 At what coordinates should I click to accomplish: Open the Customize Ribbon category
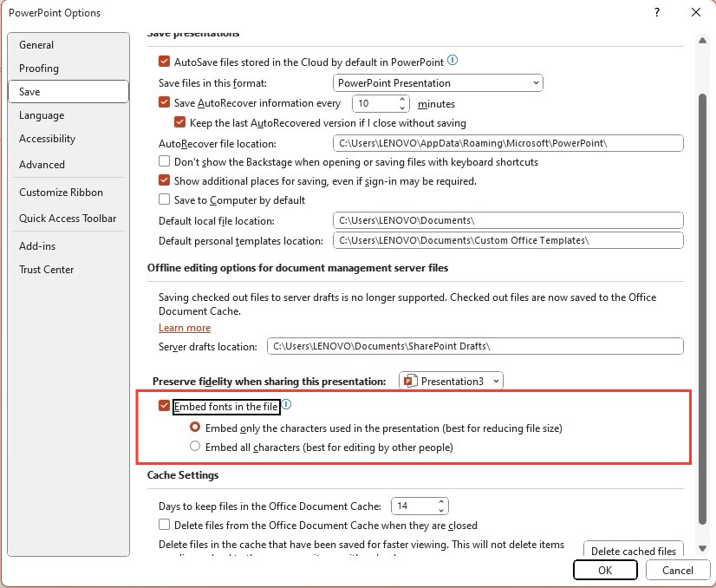coord(68,193)
